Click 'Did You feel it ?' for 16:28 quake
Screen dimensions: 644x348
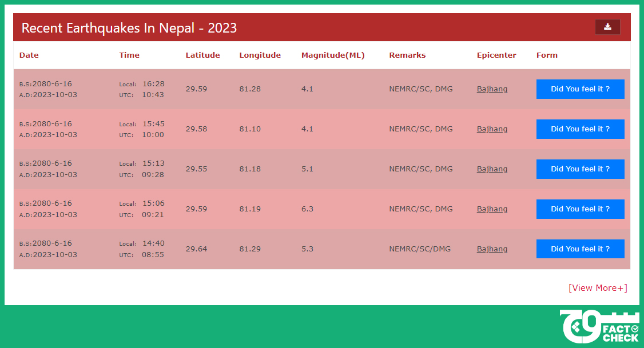(x=581, y=89)
